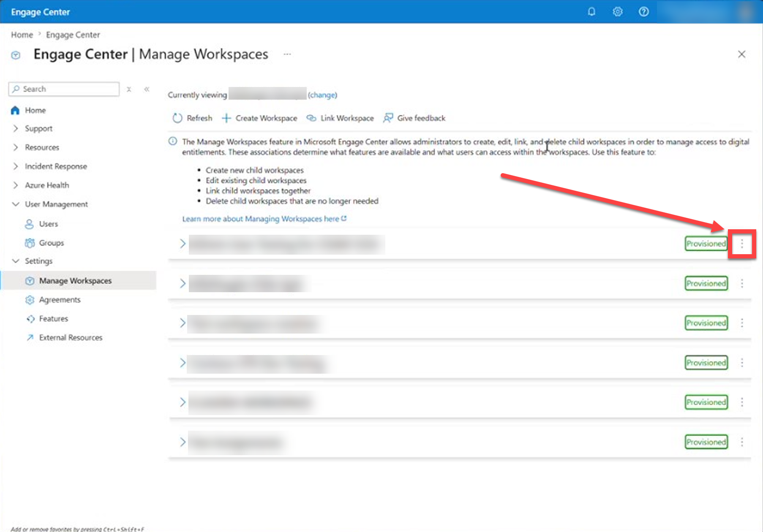Clear the sidebar search with the X
The width and height of the screenshot is (763, 532).
(x=129, y=89)
